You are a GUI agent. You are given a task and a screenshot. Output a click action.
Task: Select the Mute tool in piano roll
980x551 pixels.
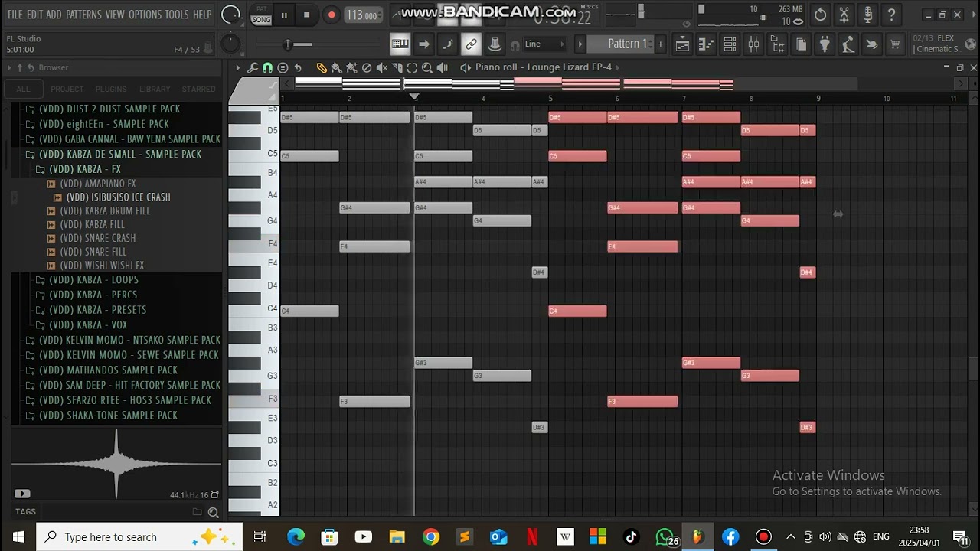pos(381,68)
